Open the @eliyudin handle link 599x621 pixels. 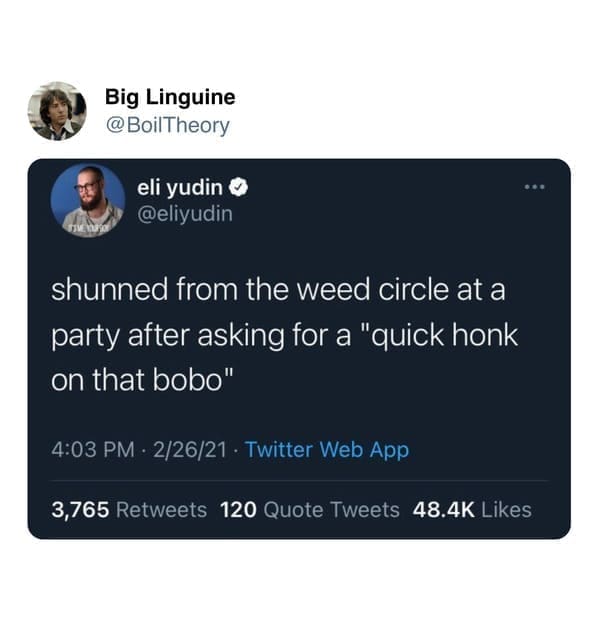pos(185,214)
